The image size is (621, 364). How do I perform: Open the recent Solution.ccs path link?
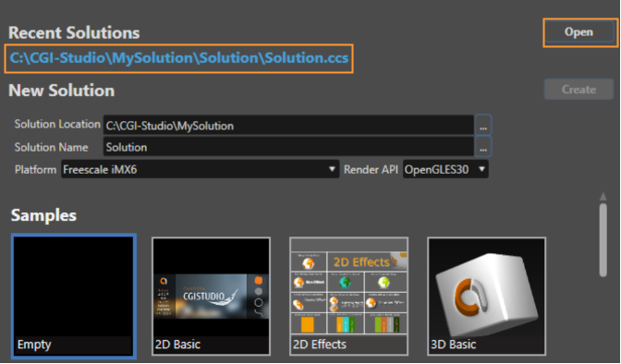[x=179, y=58]
